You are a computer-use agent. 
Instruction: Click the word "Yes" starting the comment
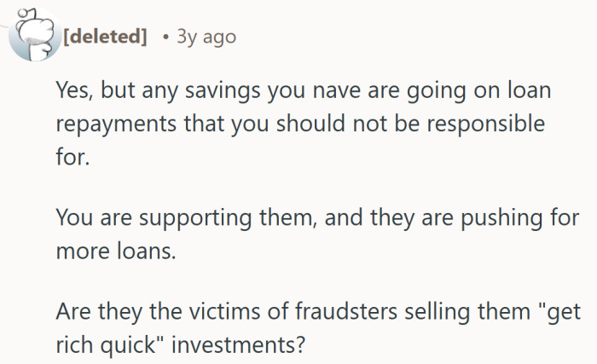[73, 89]
